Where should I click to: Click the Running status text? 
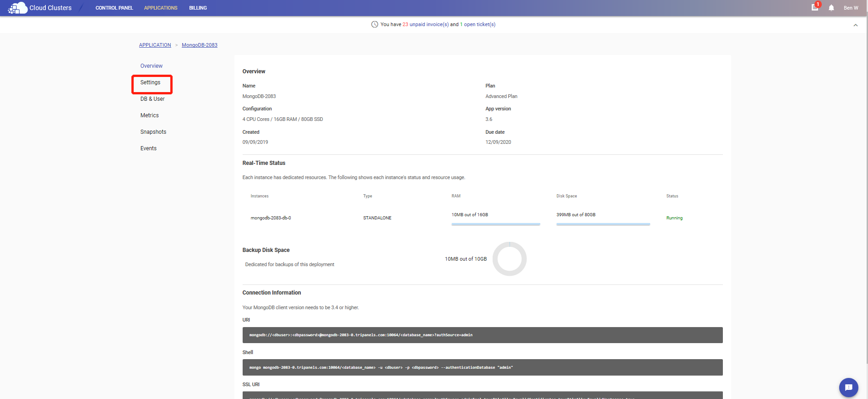click(674, 218)
